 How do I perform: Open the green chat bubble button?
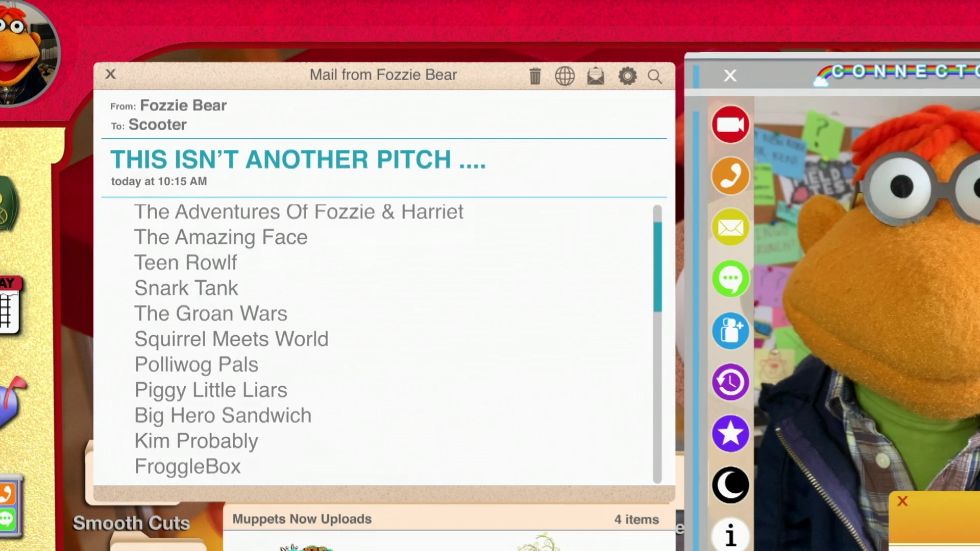click(x=730, y=279)
